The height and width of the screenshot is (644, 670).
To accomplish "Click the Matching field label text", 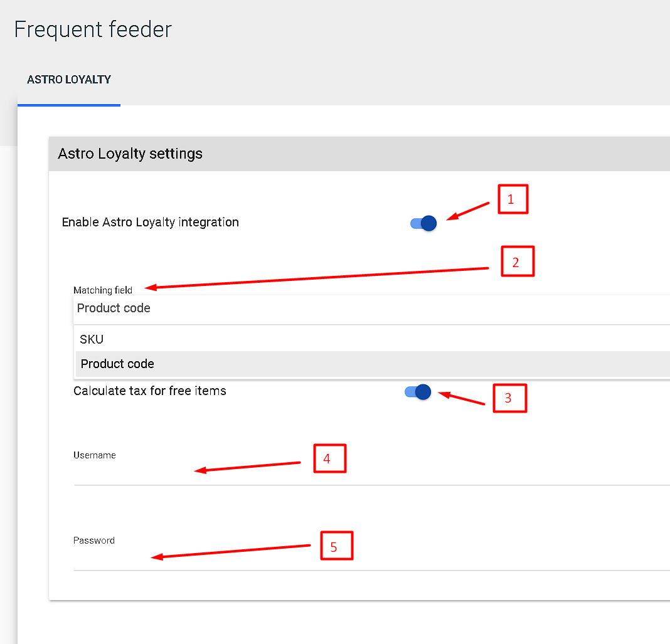I will [103, 290].
